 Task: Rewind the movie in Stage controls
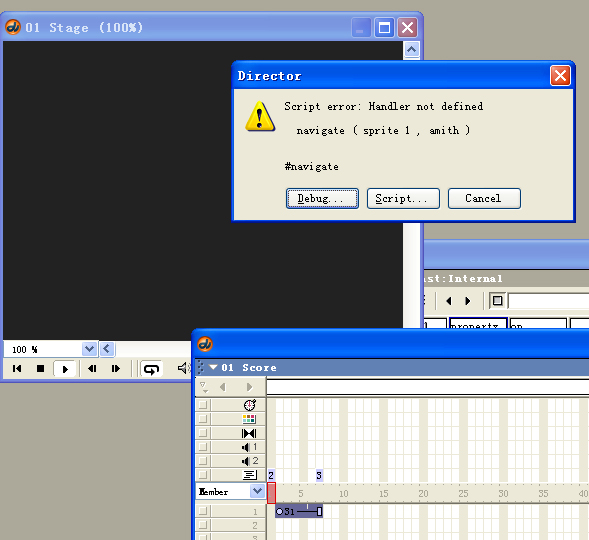tap(17, 368)
